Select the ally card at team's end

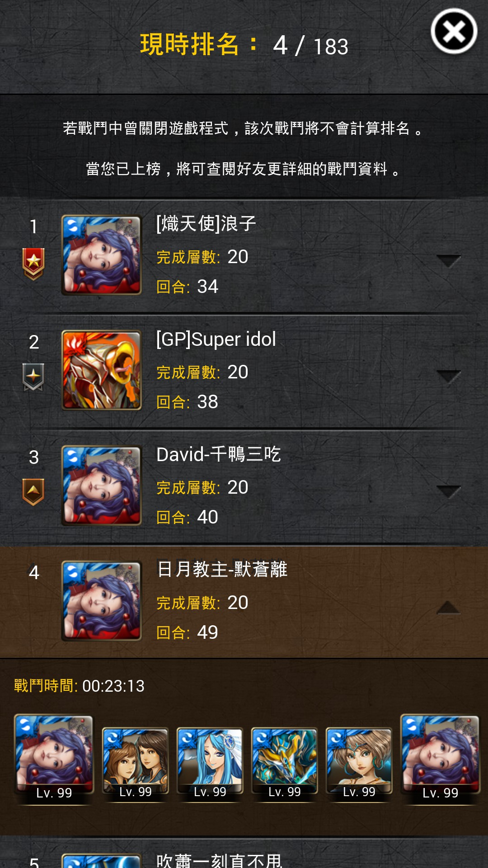(x=440, y=758)
